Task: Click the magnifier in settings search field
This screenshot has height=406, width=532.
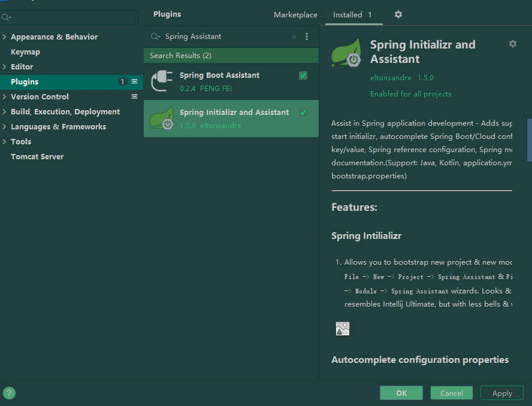Action: pyautogui.click(x=6, y=18)
